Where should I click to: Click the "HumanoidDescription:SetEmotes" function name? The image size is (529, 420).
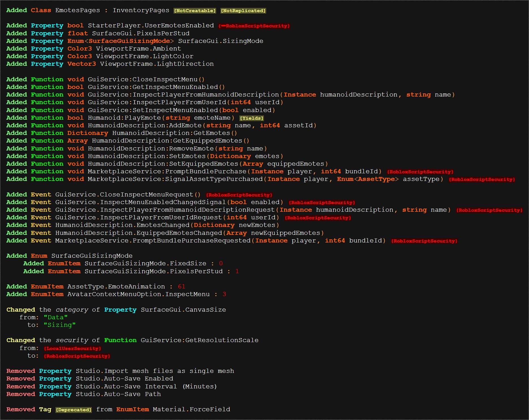(x=147, y=156)
